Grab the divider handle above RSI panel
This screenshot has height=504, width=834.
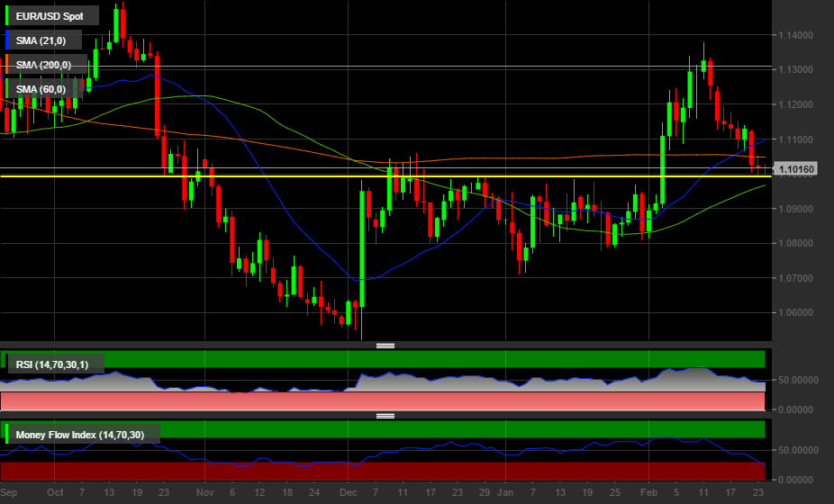coord(385,345)
